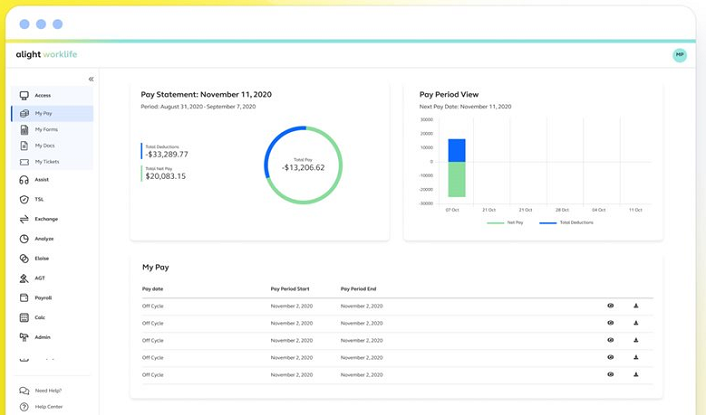Click the TSL shield icon
The height and width of the screenshot is (415, 706).
(x=24, y=199)
